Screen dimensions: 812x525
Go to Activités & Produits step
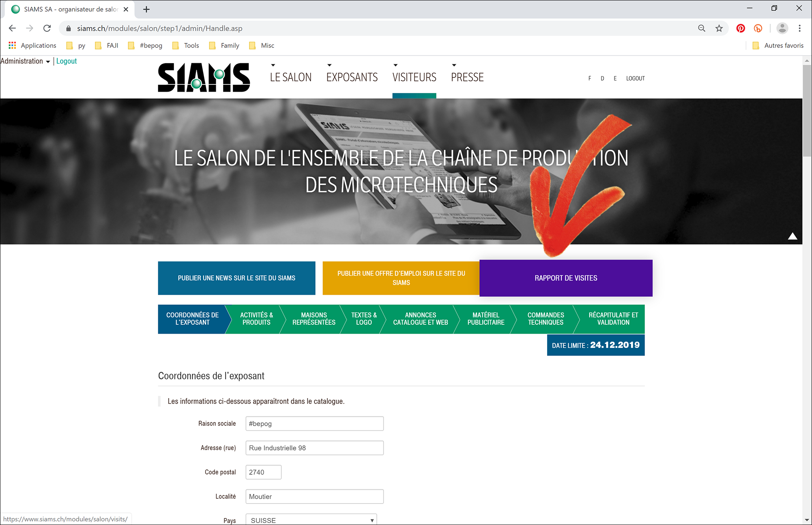pyautogui.click(x=256, y=319)
